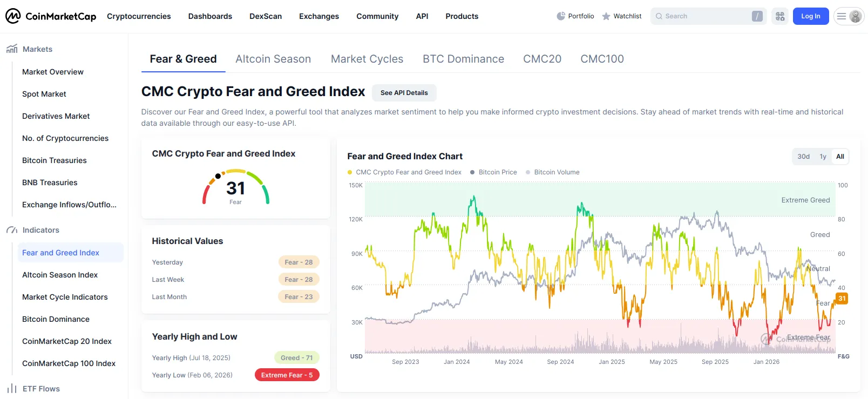Click the CoinMarketCap logo
This screenshot has width=868, height=399.
[51, 16]
